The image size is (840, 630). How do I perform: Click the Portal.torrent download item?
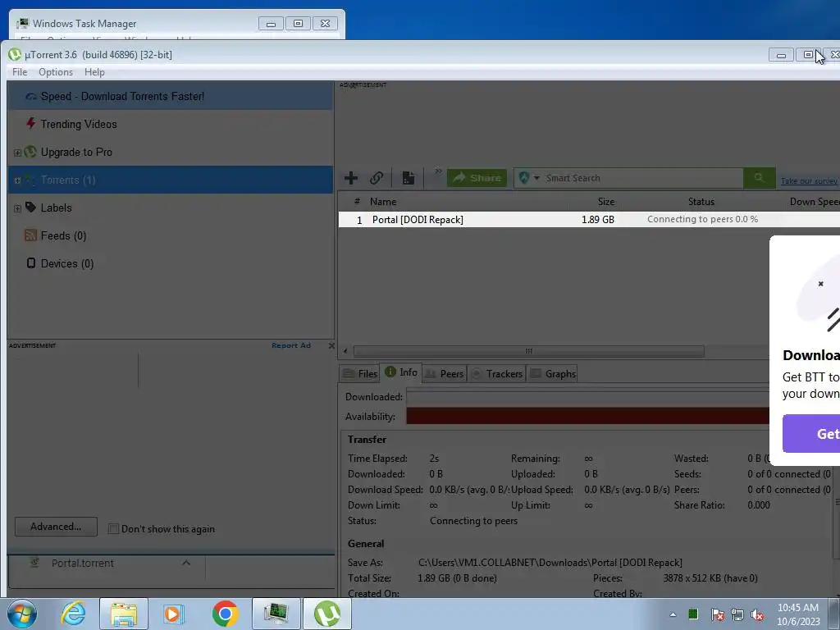click(x=83, y=564)
